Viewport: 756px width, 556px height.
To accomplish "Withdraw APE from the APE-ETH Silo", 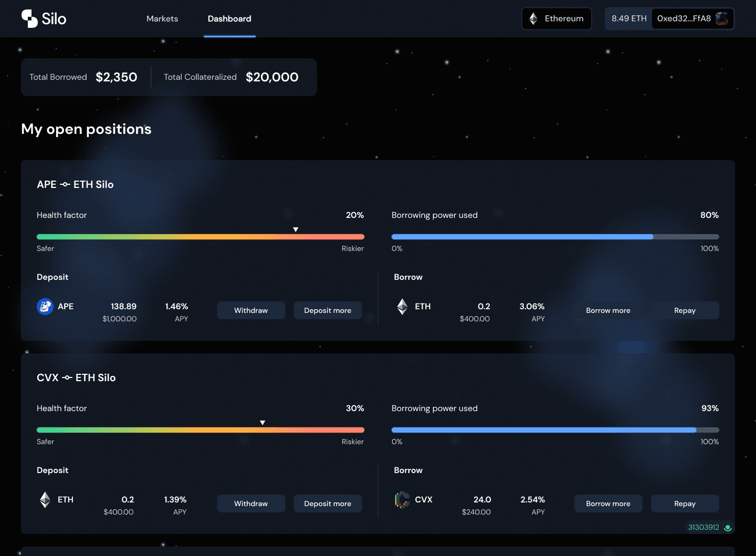I will [251, 310].
